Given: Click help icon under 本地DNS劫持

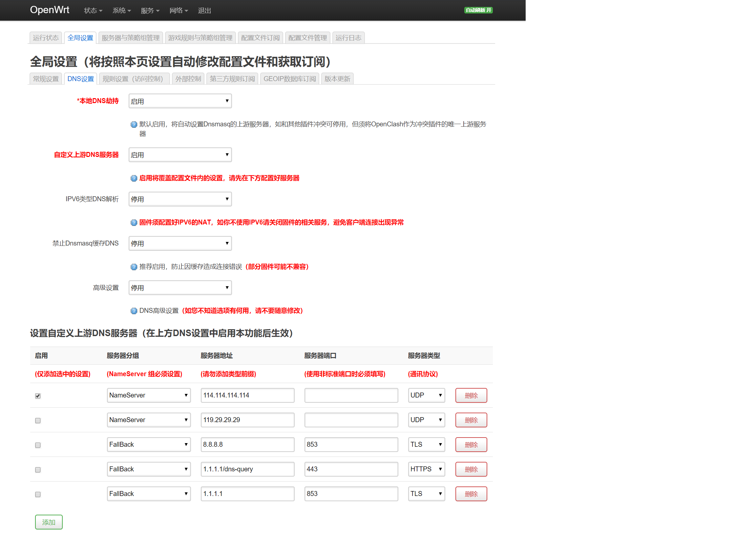Looking at the screenshot, I should click(134, 124).
